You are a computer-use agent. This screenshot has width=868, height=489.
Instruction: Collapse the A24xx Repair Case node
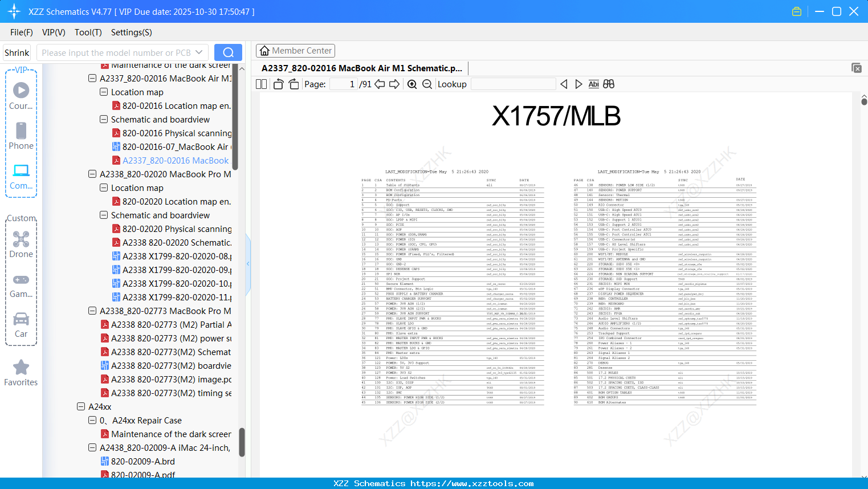[x=92, y=421]
